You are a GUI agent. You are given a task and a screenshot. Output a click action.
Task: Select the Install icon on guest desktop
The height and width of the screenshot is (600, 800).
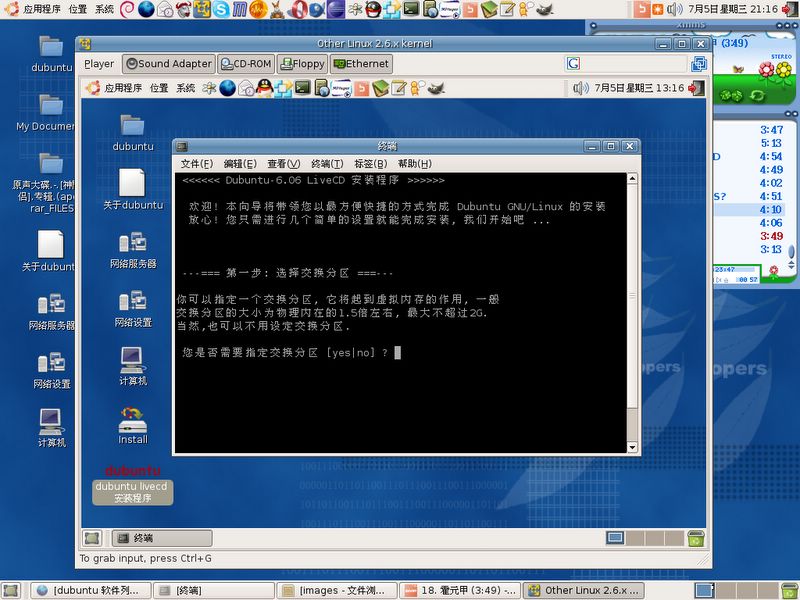point(133,426)
